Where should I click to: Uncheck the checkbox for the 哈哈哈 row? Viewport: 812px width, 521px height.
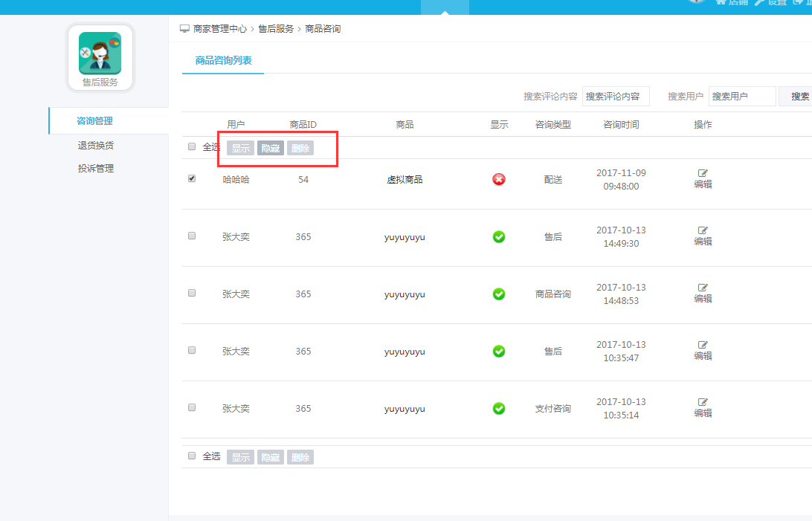[x=192, y=178]
